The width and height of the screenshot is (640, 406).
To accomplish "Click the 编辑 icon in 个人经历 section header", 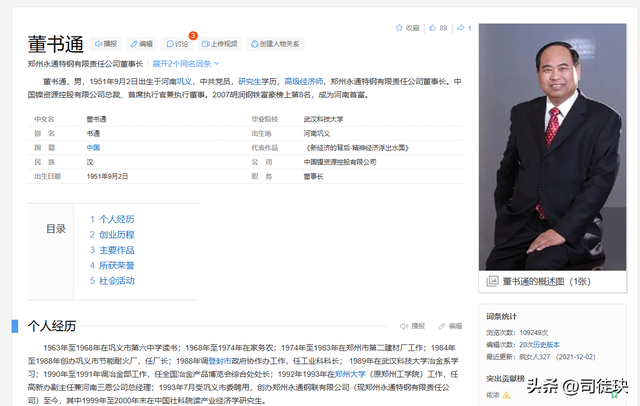I will (x=442, y=326).
